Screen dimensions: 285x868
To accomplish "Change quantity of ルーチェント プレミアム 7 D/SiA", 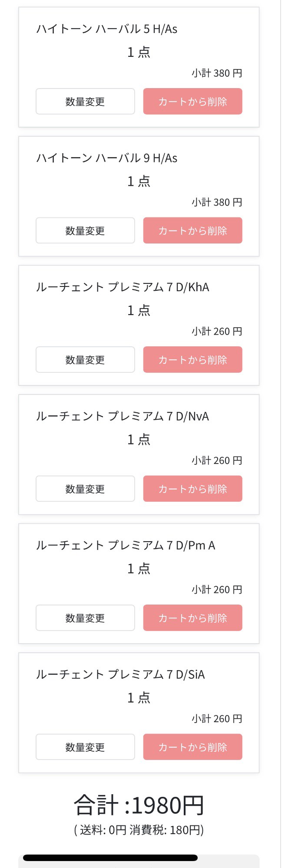I will click(85, 747).
